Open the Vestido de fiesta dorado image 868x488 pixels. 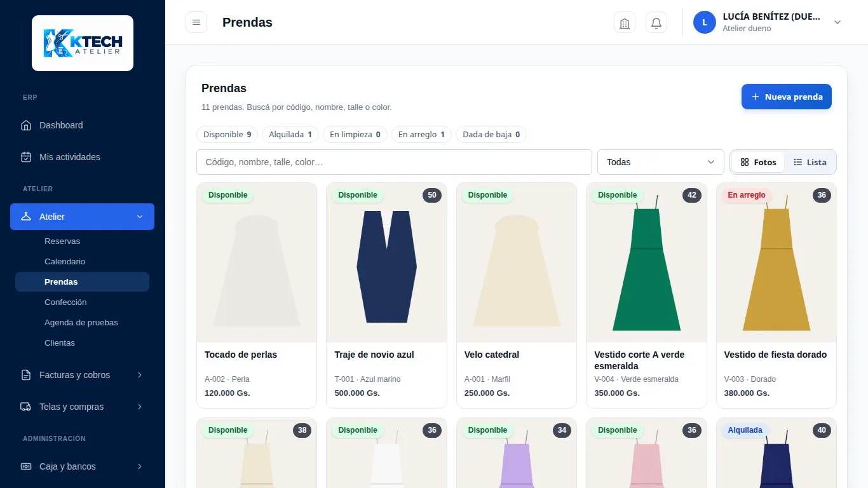(776, 263)
